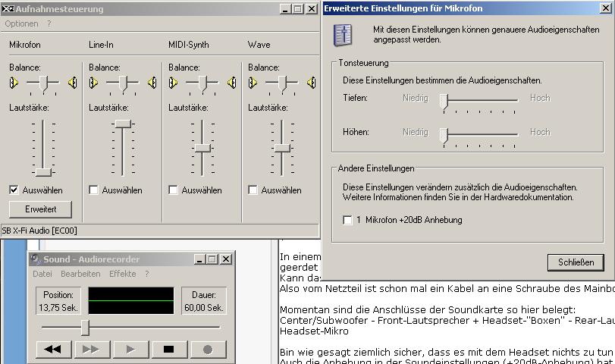
Task: Click the Dauer 60,00 Sek. readout
Action: point(204,301)
